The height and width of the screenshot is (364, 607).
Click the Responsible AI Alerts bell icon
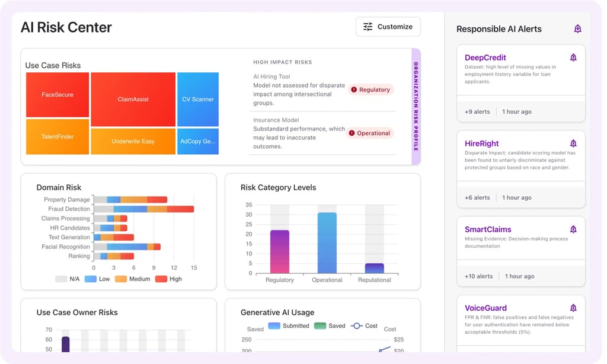coord(577,28)
